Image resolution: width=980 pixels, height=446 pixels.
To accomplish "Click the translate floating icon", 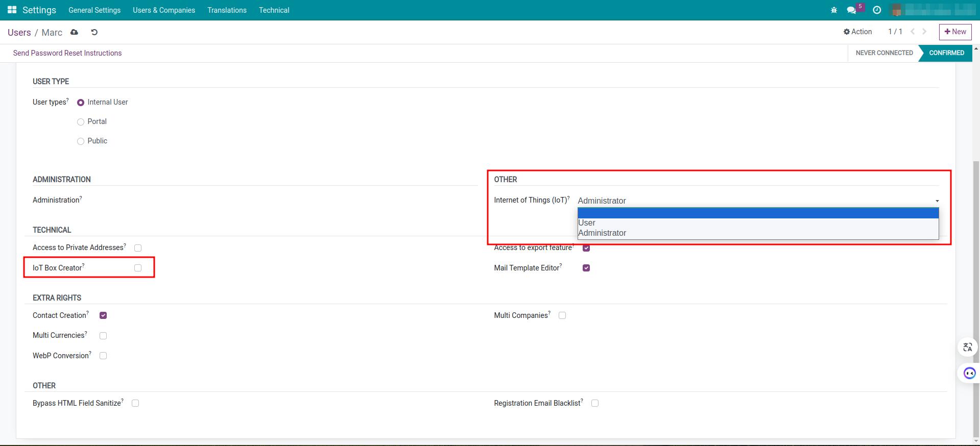I will [967, 348].
